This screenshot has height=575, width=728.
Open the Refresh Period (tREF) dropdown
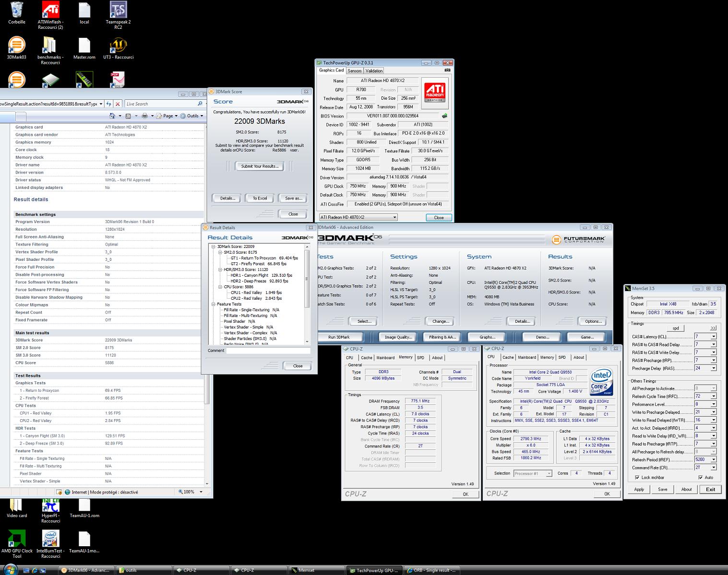click(713, 459)
